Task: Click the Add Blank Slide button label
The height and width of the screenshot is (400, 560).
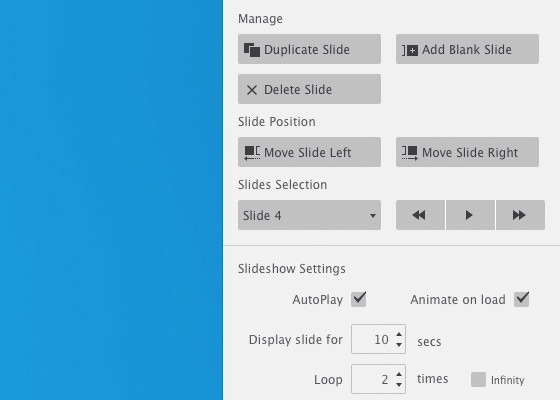Action: [467, 50]
